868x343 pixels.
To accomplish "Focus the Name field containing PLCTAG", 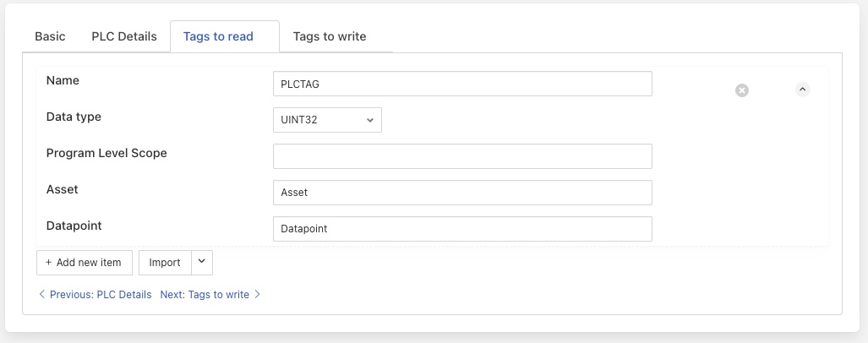I will [x=462, y=84].
